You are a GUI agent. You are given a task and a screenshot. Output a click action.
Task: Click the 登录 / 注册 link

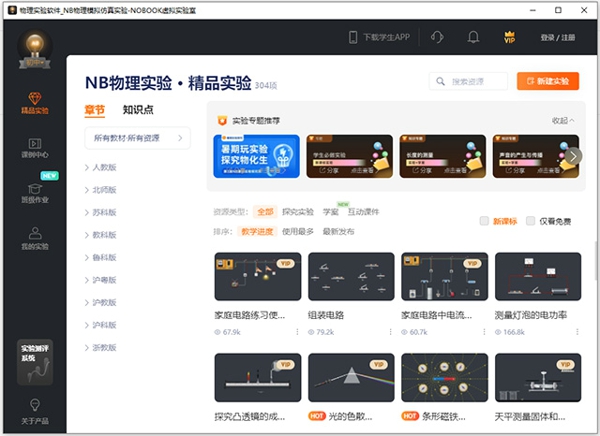559,38
